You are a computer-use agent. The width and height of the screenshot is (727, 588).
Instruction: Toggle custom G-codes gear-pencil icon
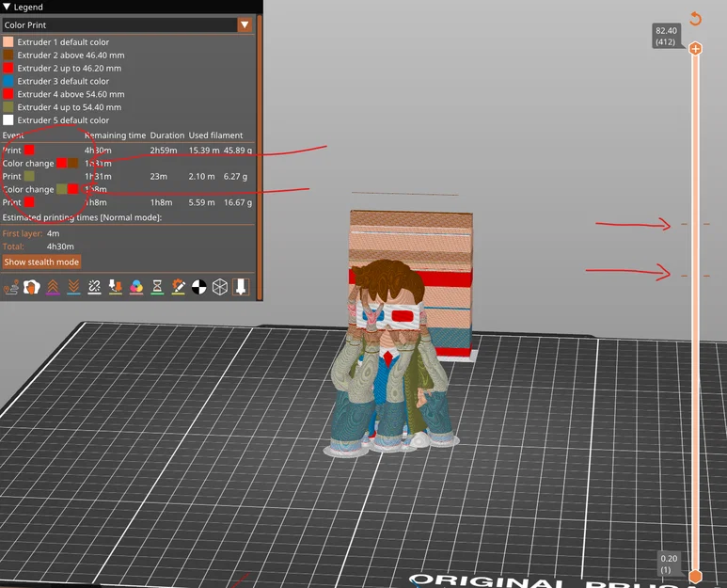178,287
